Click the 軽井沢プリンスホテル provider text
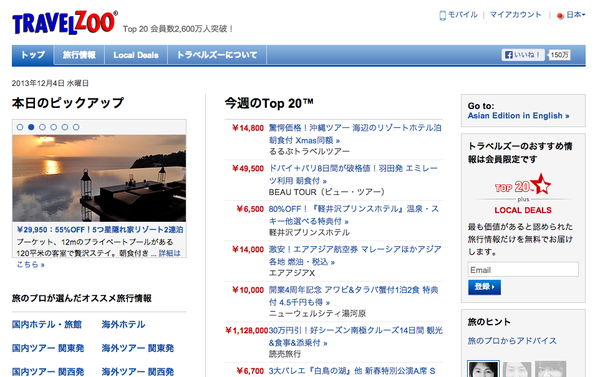The height and width of the screenshot is (377, 600). click(x=309, y=233)
